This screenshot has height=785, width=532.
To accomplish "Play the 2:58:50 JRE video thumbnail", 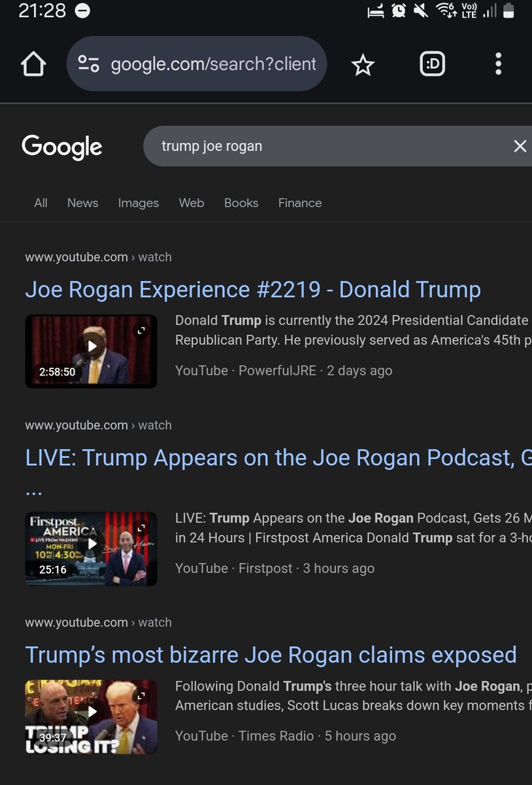I will [x=91, y=351].
